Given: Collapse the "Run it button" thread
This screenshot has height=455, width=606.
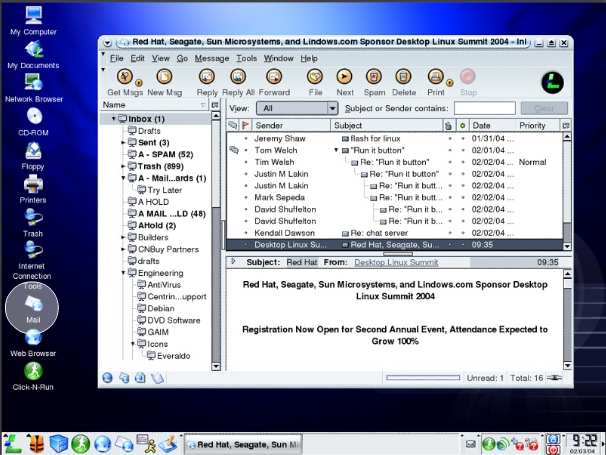Looking at the screenshot, I should tap(336, 150).
